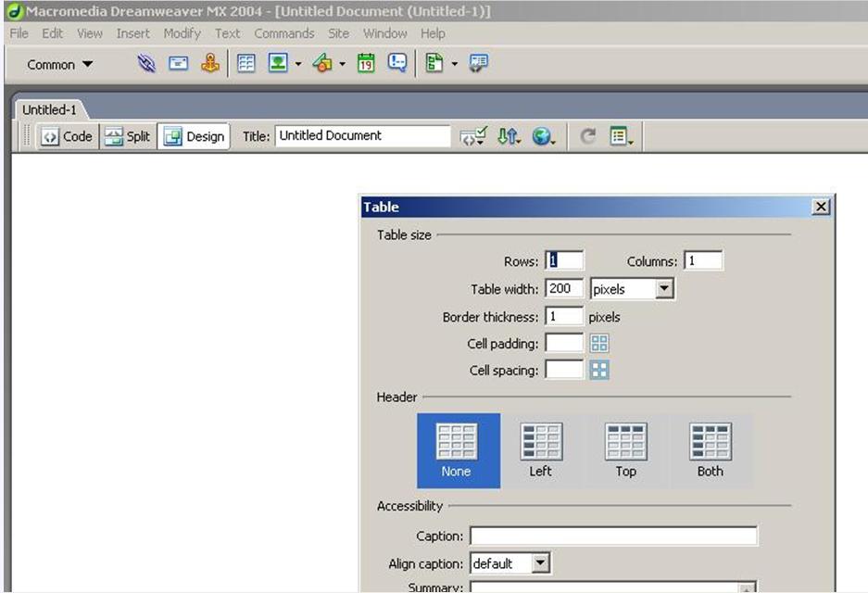Image resolution: width=868 pixels, height=593 pixels.
Task: Click the Comment insert icon
Action: click(x=396, y=64)
